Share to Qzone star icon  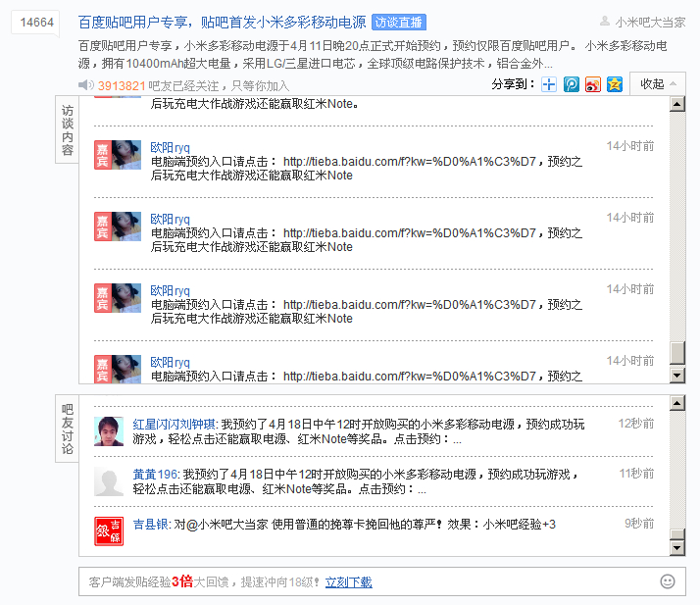coord(615,84)
